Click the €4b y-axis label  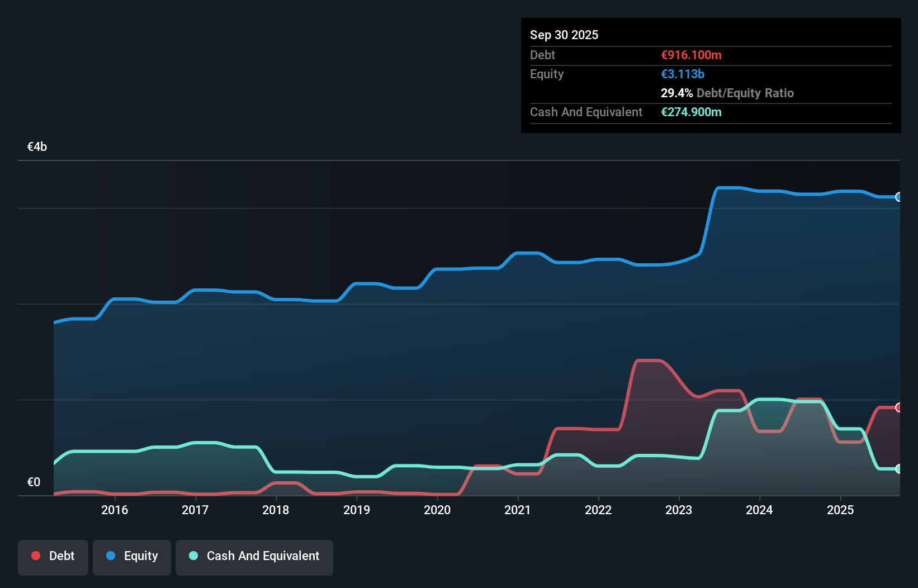click(37, 147)
